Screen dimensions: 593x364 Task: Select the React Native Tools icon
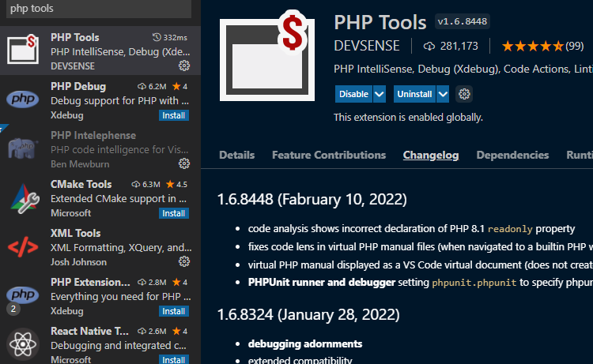tap(23, 345)
